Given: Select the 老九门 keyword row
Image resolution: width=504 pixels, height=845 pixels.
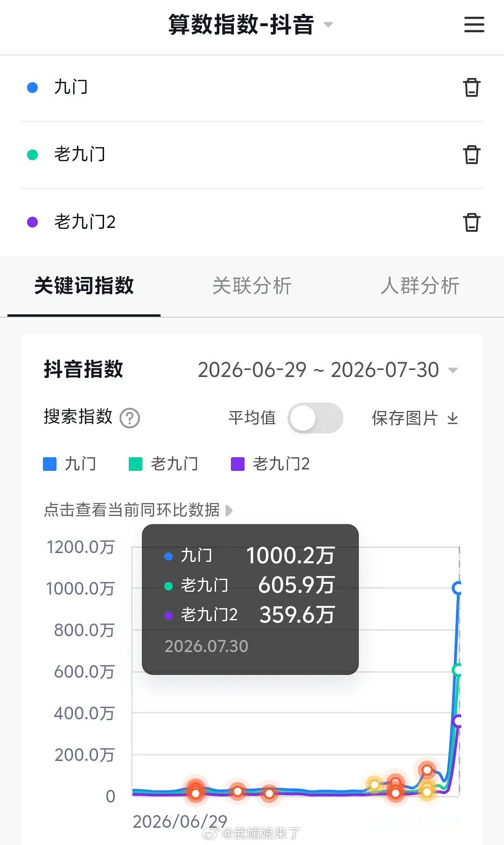Looking at the screenshot, I should point(252,155).
